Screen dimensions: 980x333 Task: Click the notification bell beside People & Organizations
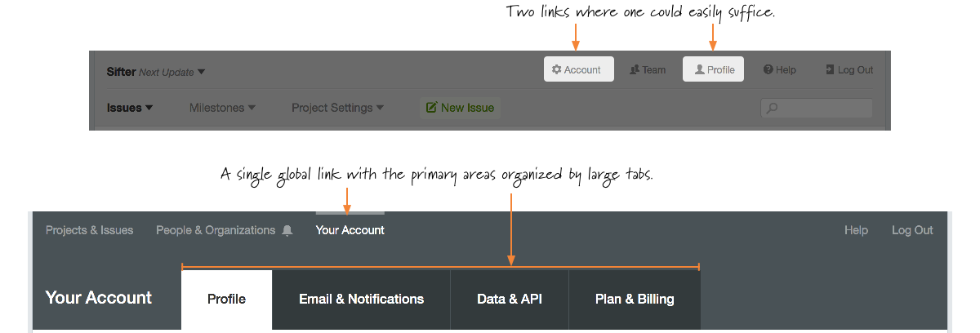click(x=287, y=231)
